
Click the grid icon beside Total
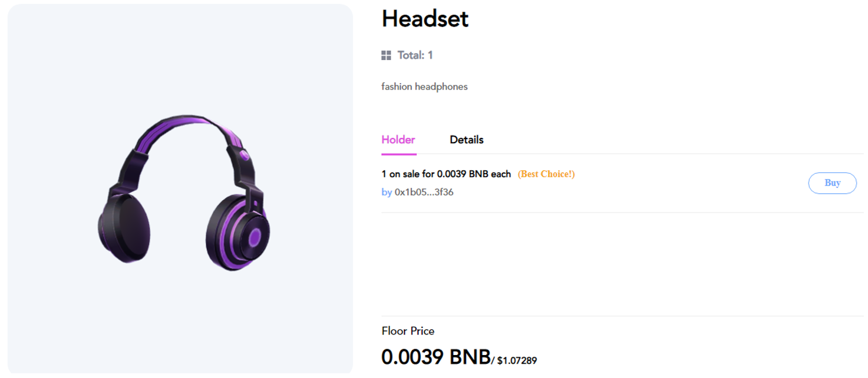point(386,55)
